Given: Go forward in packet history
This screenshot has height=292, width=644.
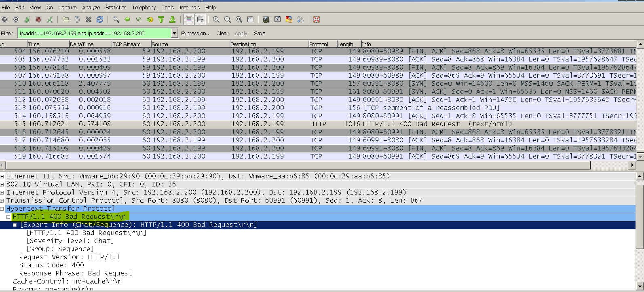Looking at the screenshot, I should click(x=139, y=19).
